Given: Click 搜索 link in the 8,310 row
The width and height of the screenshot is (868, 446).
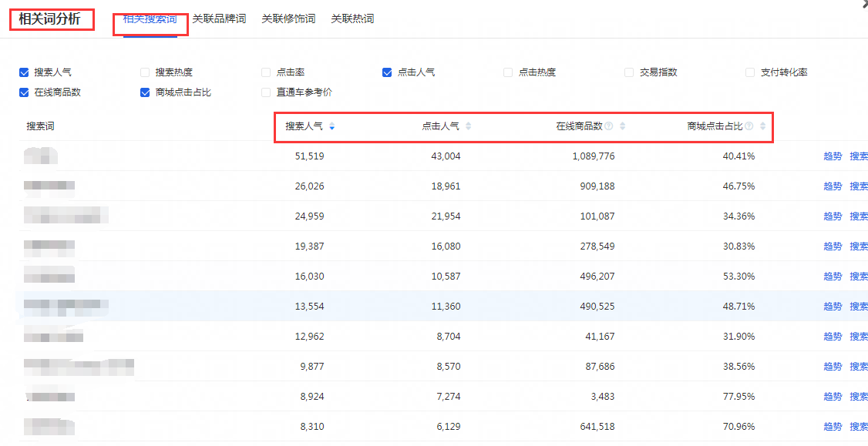Looking at the screenshot, I should pos(858,427).
